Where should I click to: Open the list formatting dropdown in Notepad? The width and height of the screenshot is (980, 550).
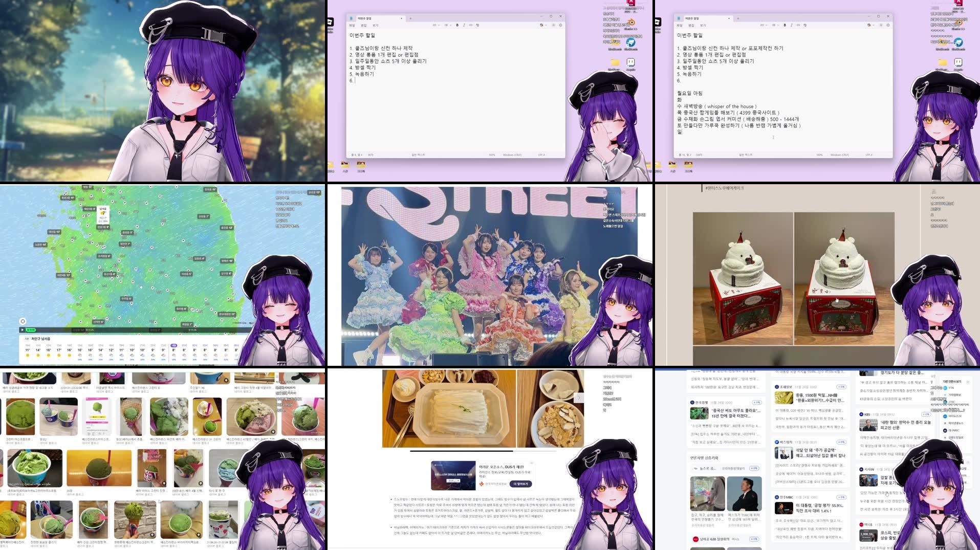(447, 25)
